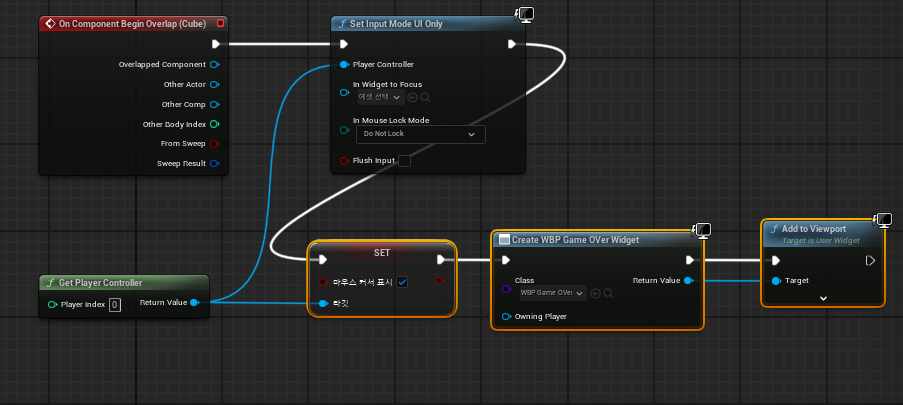Click the Player Index value field
Image resolution: width=903 pixels, height=405 pixels.
(115, 304)
